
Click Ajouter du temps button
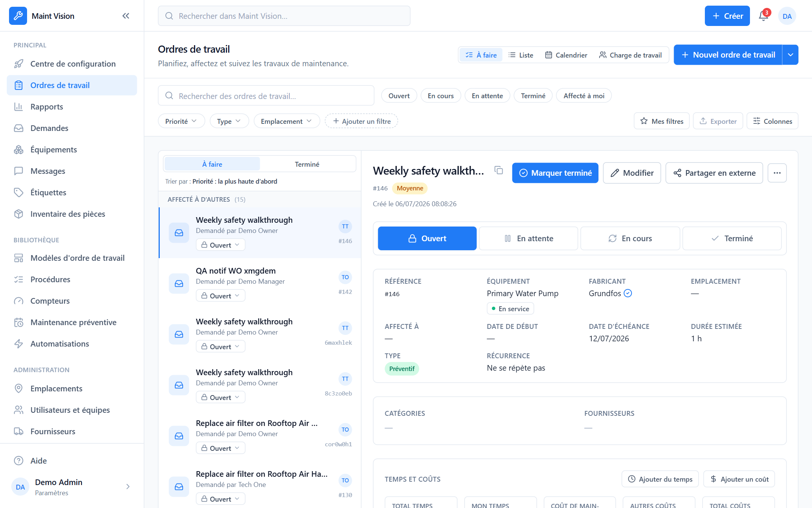tap(660, 479)
